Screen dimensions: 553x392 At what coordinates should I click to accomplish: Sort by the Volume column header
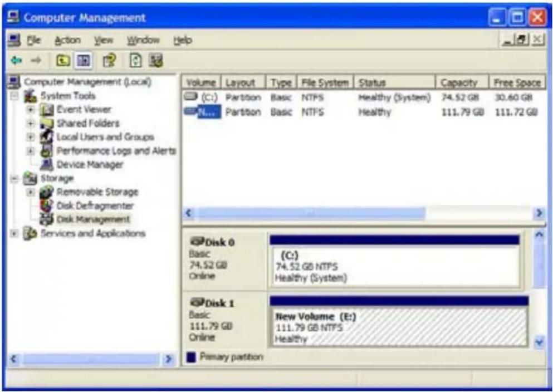tap(201, 82)
